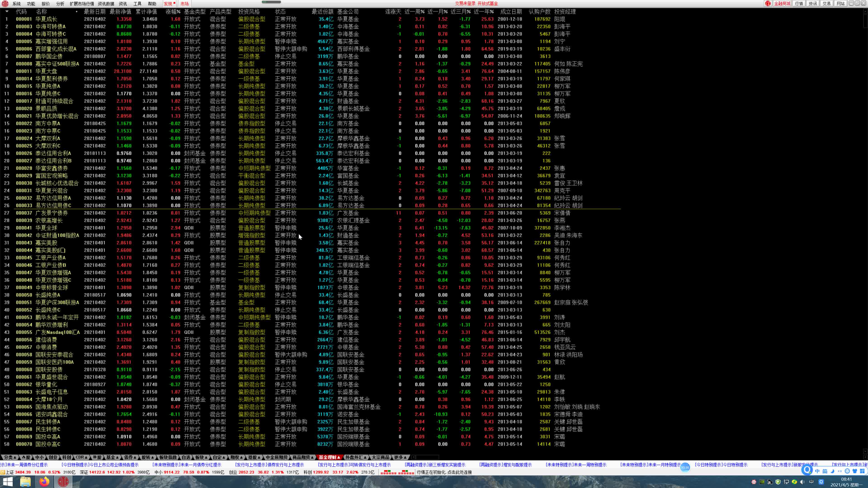
Task: Sort by 涨幅% column header
Action: click(x=173, y=12)
